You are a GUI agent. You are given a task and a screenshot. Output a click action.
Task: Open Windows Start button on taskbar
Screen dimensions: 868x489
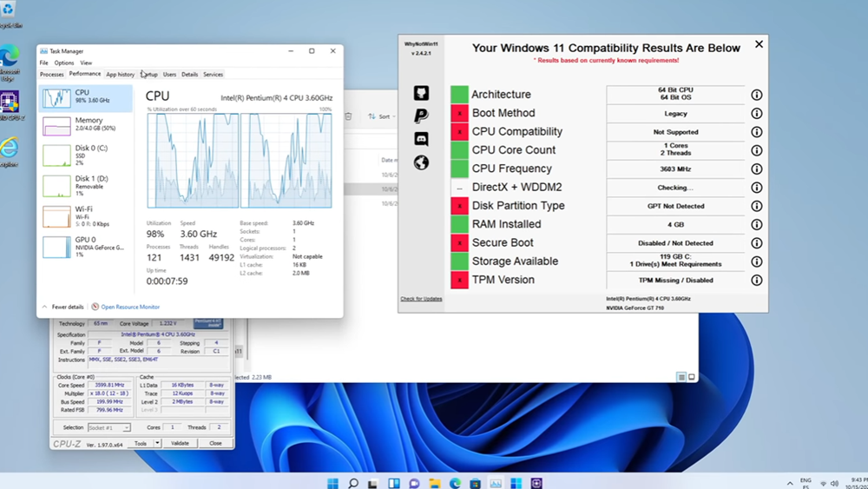tap(332, 483)
